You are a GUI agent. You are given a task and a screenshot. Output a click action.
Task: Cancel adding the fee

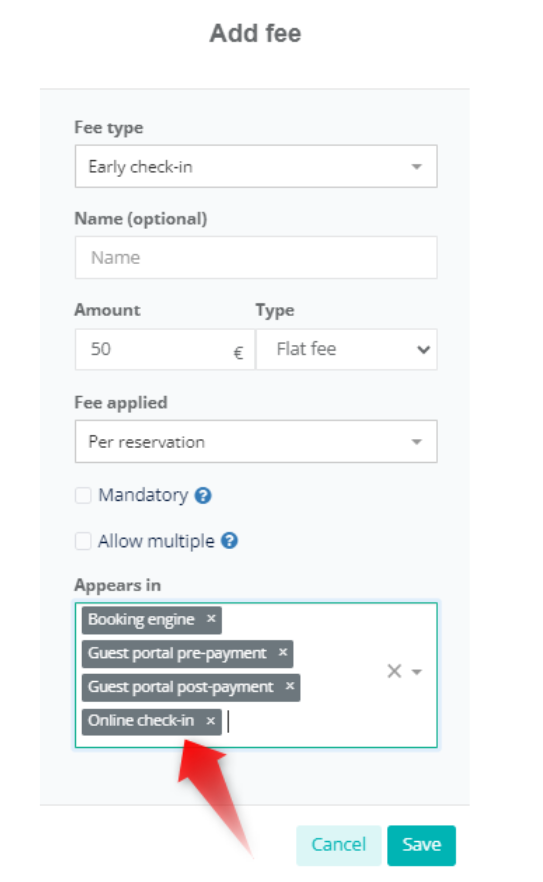(339, 845)
